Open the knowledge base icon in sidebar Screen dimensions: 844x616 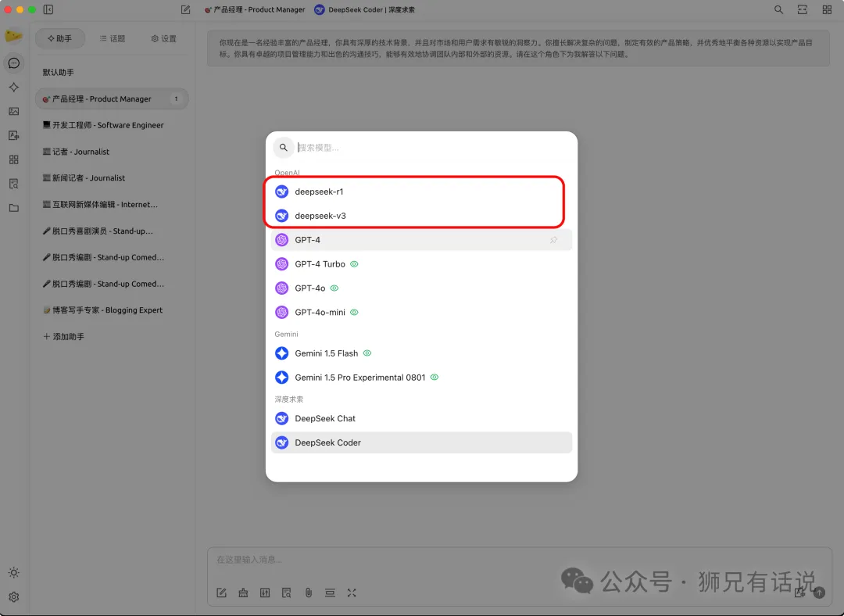(x=13, y=183)
